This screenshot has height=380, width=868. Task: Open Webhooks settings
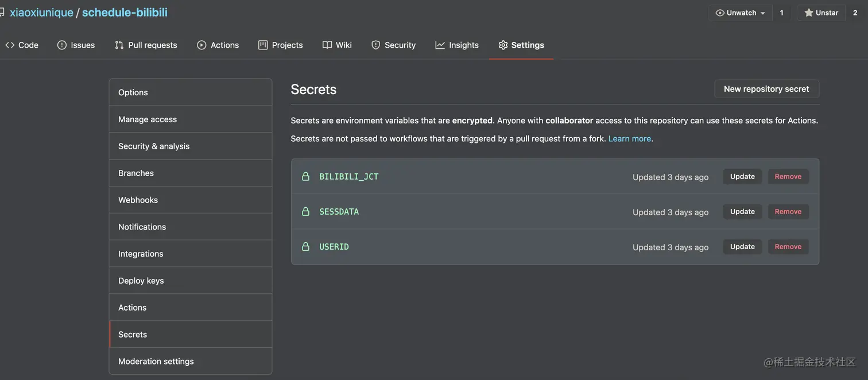click(191, 200)
